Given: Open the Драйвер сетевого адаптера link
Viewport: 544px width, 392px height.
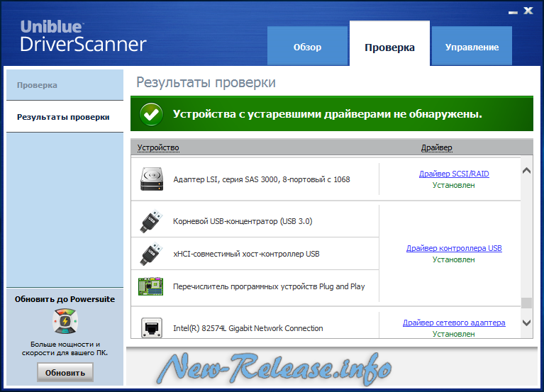Looking at the screenshot, I should point(454,323).
